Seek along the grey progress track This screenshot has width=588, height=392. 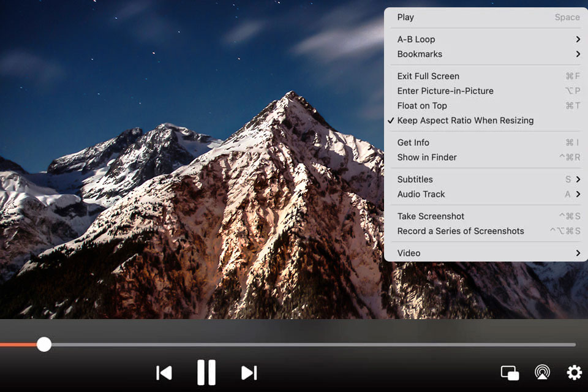(x=314, y=344)
